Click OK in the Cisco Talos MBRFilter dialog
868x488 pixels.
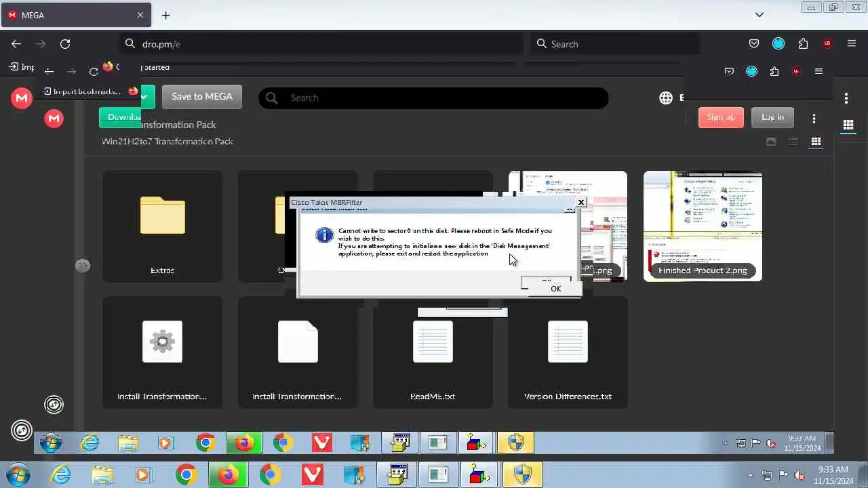click(x=555, y=289)
